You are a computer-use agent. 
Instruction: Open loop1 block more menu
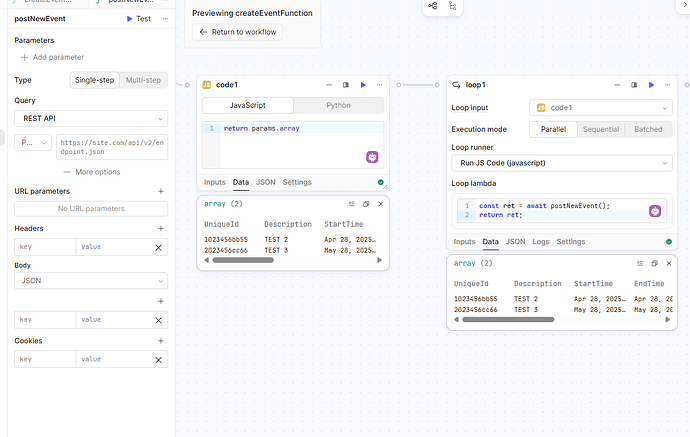tap(668, 85)
